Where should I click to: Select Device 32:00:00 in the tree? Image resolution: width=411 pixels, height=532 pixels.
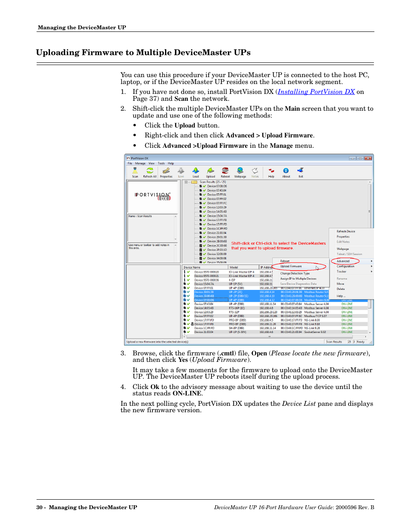pos(217,254)
